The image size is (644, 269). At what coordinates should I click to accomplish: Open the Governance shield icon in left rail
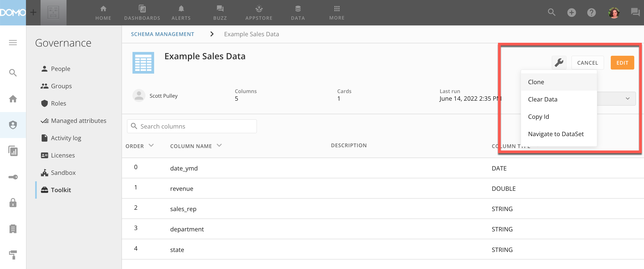13,125
